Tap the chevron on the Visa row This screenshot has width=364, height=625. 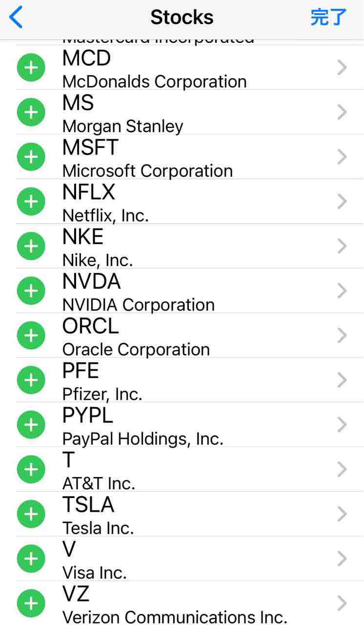pyautogui.click(x=342, y=559)
